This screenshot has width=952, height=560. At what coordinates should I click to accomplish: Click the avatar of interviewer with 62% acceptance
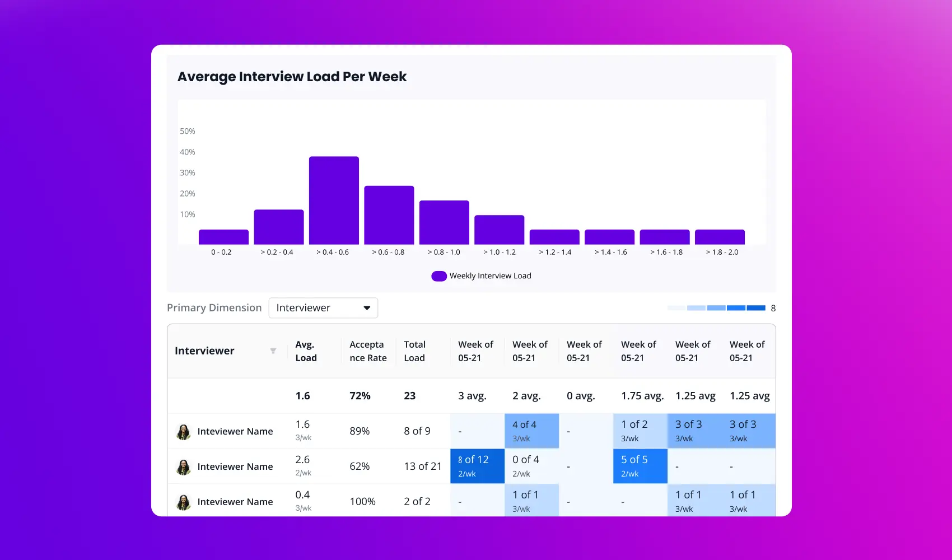click(184, 467)
